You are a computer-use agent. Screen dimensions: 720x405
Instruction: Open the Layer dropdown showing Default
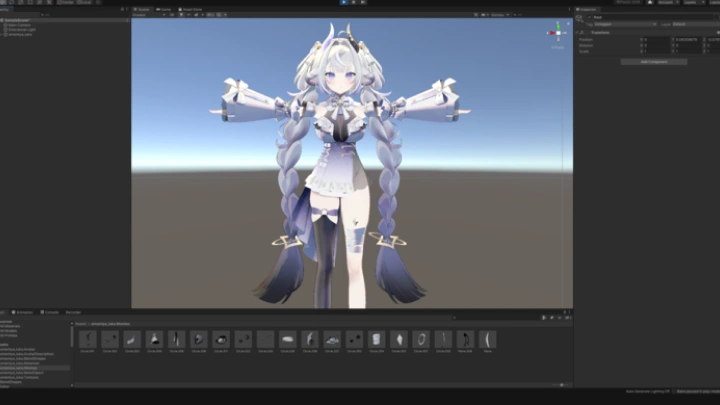point(695,24)
